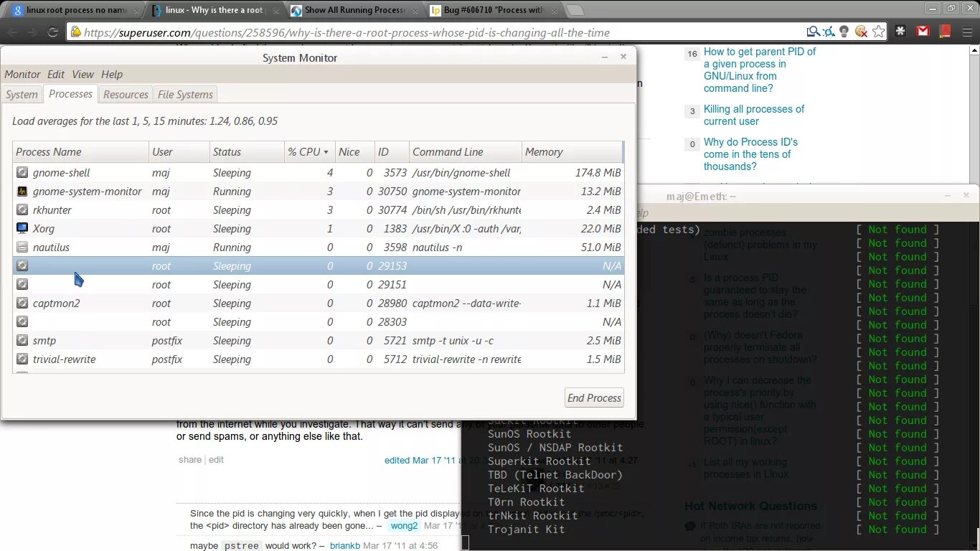The height and width of the screenshot is (551, 980).
Task: Sort by User column header
Action: (179, 151)
